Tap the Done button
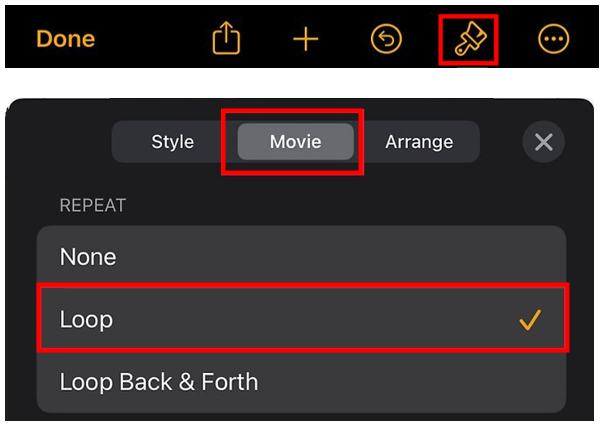610x429 pixels. point(65,39)
